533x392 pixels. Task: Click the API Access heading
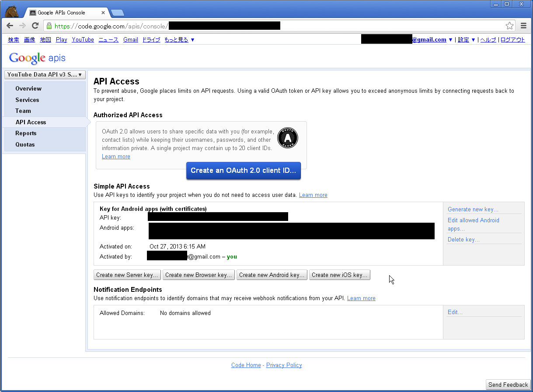pyautogui.click(x=116, y=81)
